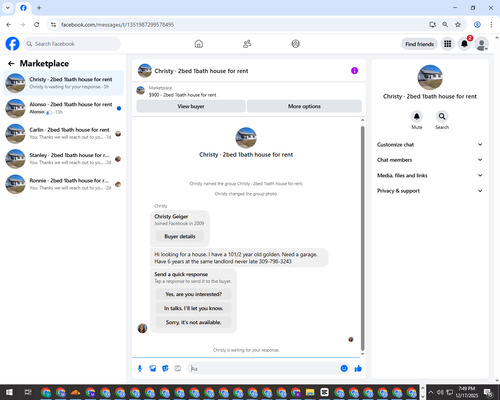The image size is (500, 400).
Task: Record a voice clip with microphone icon
Action: pyautogui.click(x=140, y=368)
